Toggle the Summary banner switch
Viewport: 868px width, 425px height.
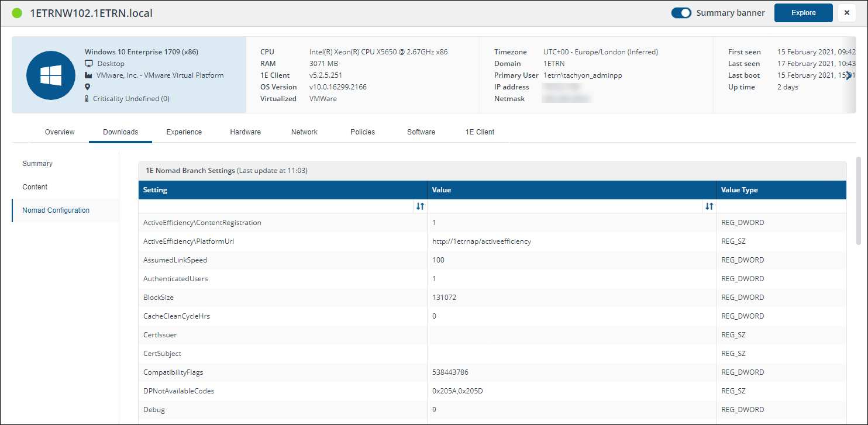(x=681, y=13)
